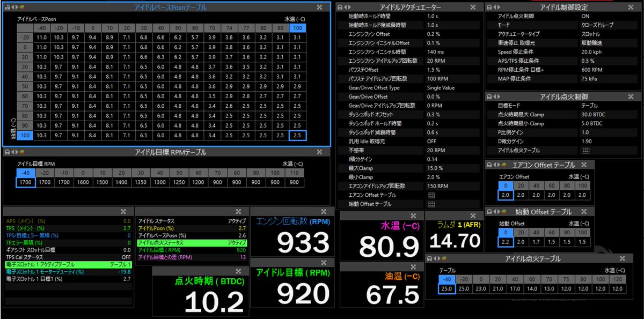This screenshot has height=319, width=644.
Task: Click lock icon on アイドル点火制御 panel
Action: (489, 96)
